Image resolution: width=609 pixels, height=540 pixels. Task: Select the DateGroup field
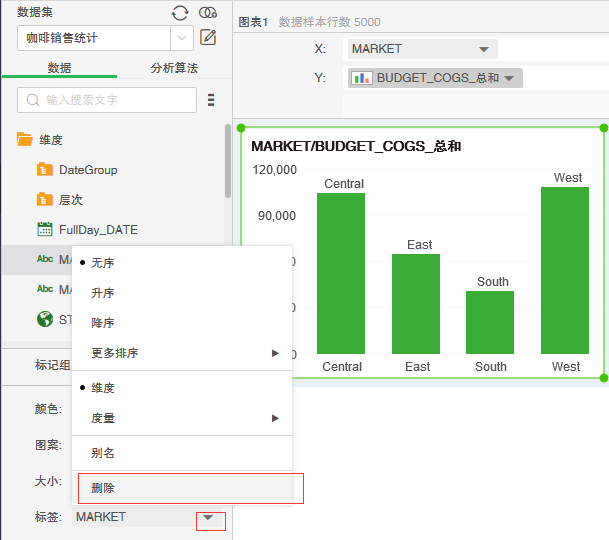88,170
